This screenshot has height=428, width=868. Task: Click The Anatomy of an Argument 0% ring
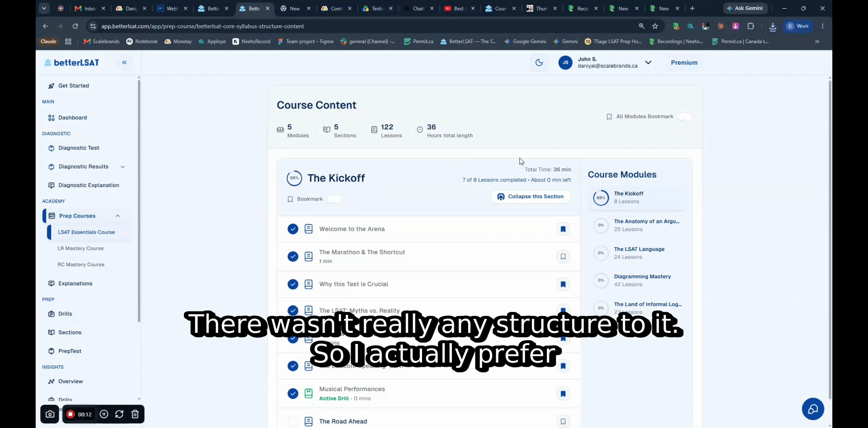(601, 225)
